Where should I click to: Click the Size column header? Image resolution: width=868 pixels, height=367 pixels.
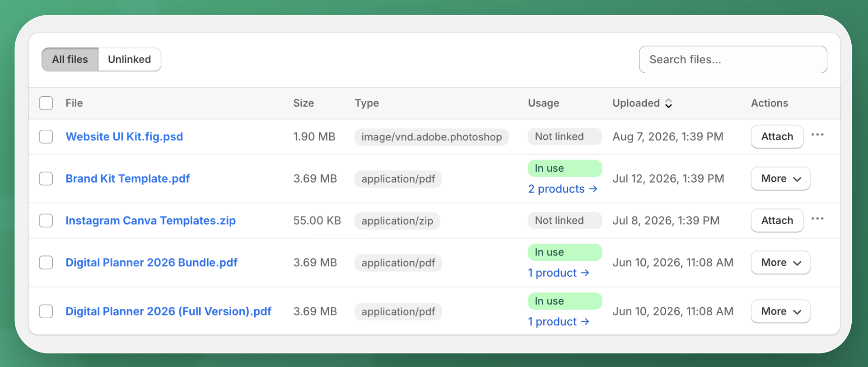(x=303, y=103)
